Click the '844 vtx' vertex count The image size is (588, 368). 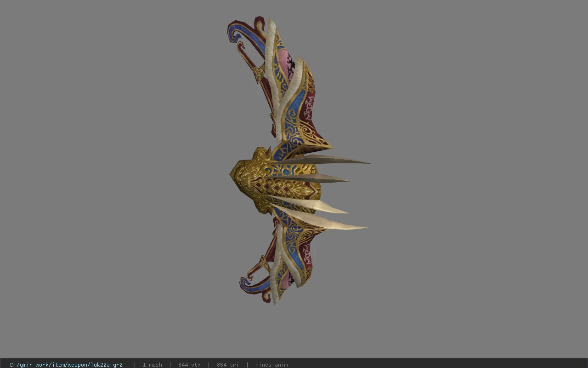click(x=189, y=365)
